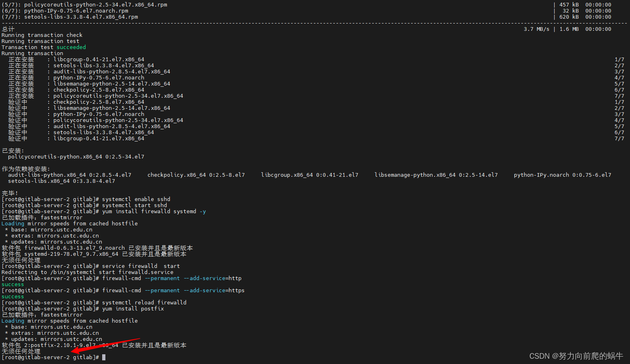Click the 'systemctl reload firewalld' command
This screenshot has height=364, width=630.
144,303
